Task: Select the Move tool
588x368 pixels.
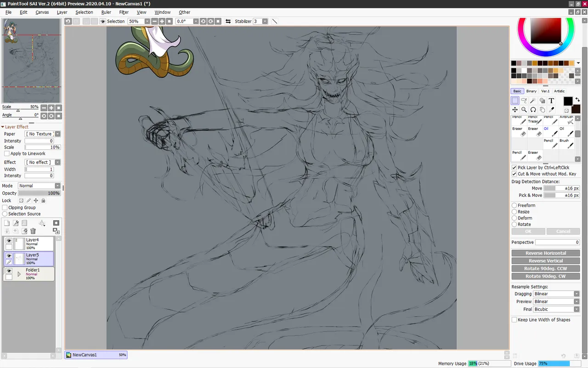Action: [515, 110]
